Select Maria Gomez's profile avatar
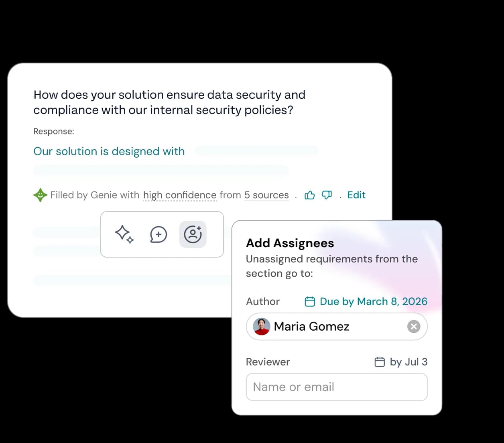Viewport: 504px width, 443px height. point(262,326)
